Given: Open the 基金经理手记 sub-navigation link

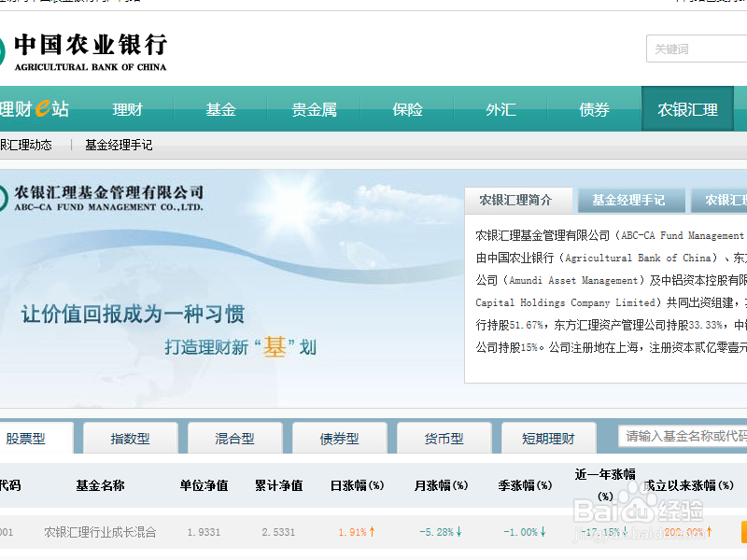Looking at the screenshot, I should [x=119, y=145].
